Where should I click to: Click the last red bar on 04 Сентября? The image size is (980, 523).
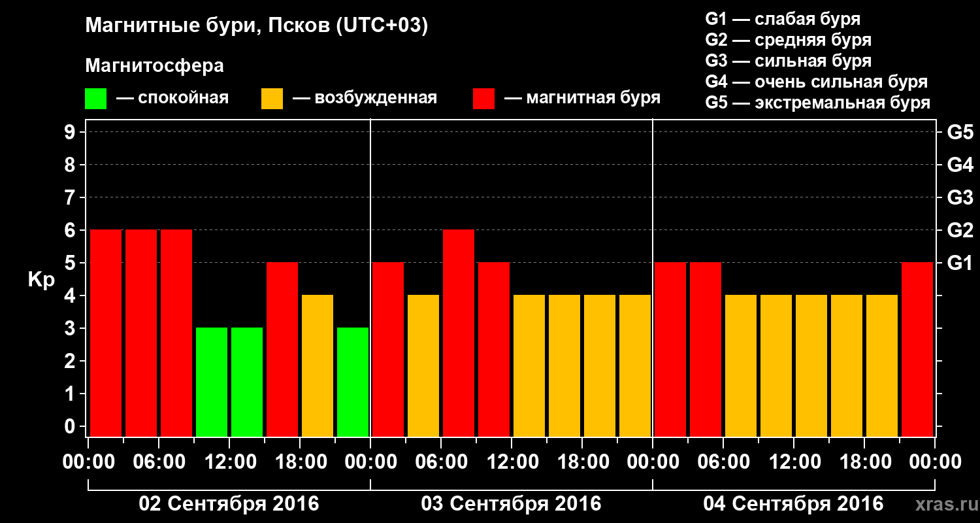[917, 350]
